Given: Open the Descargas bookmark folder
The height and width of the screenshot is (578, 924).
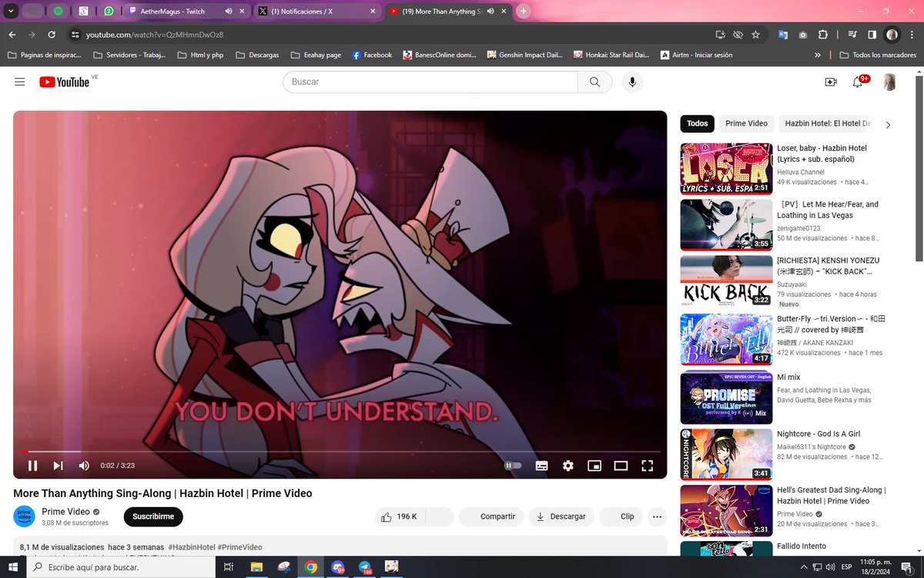Looking at the screenshot, I should pyautogui.click(x=257, y=55).
